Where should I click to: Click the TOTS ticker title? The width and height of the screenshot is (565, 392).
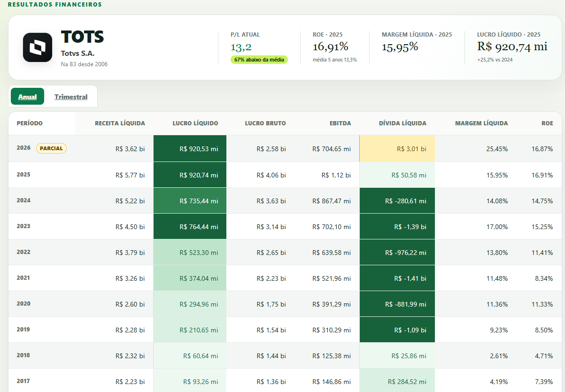tap(82, 37)
